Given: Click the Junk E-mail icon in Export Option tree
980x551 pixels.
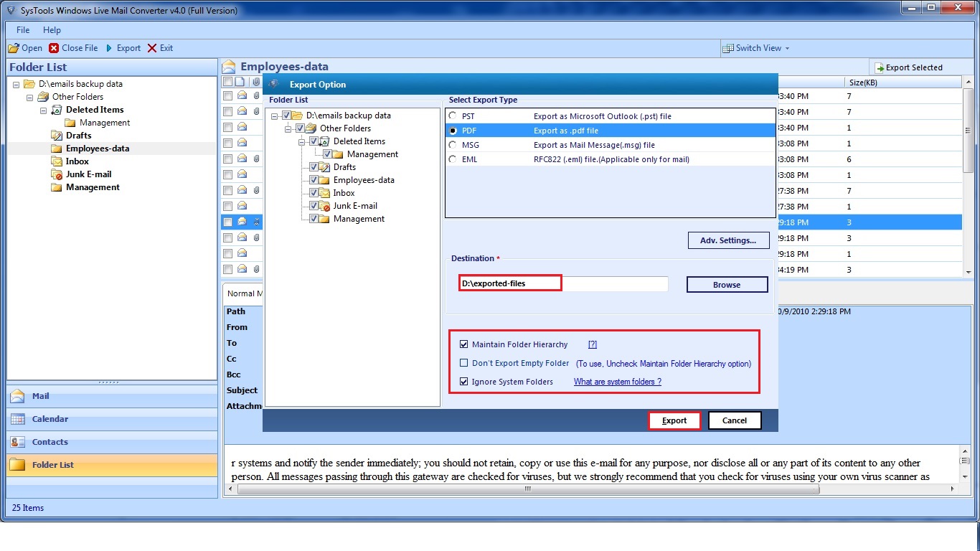Looking at the screenshot, I should pyautogui.click(x=324, y=206).
